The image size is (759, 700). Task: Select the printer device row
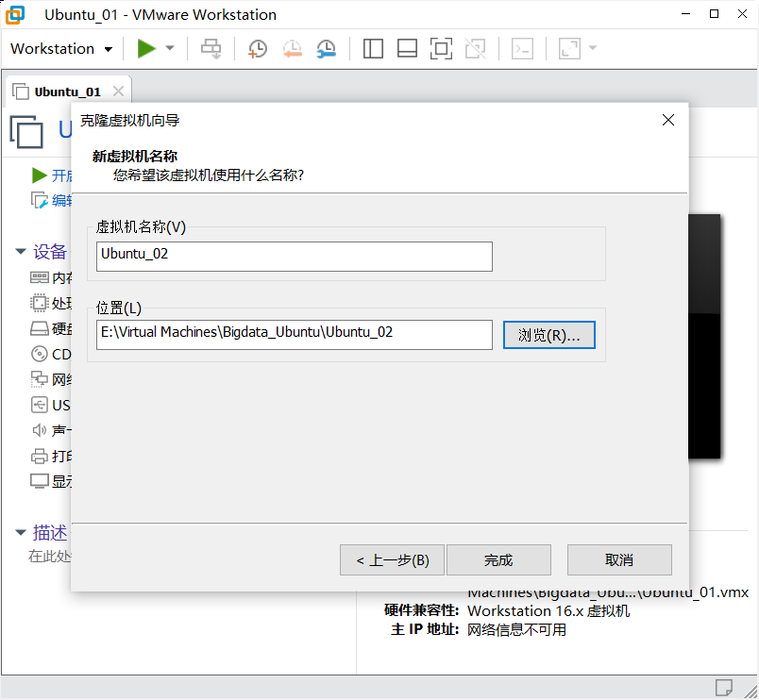(x=51, y=456)
